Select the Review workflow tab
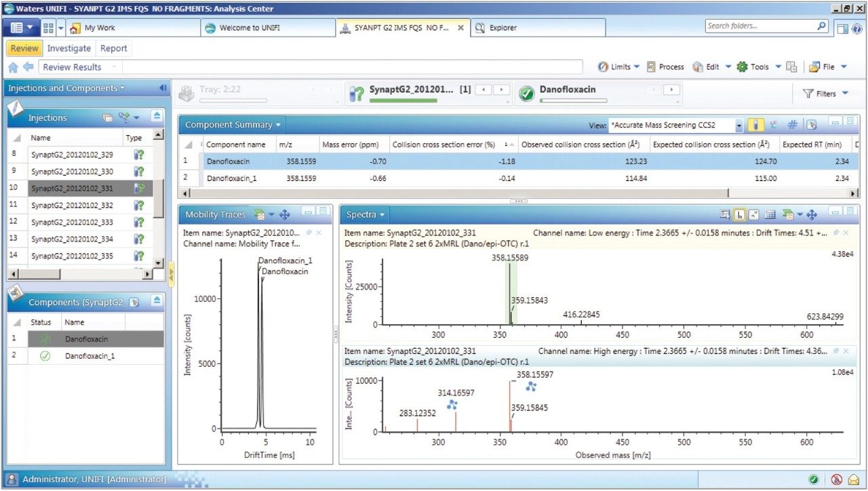Image resolution: width=868 pixels, height=491 pixels. [24, 48]
